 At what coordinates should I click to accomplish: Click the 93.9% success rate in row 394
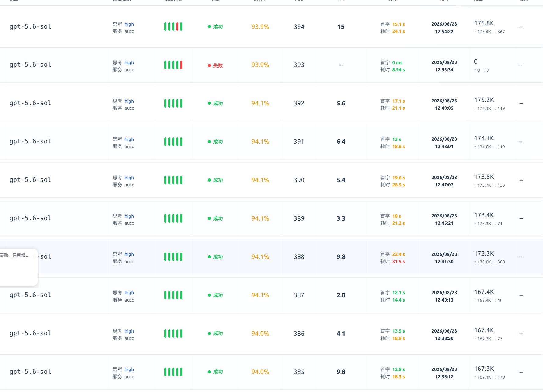coord(260,27)
